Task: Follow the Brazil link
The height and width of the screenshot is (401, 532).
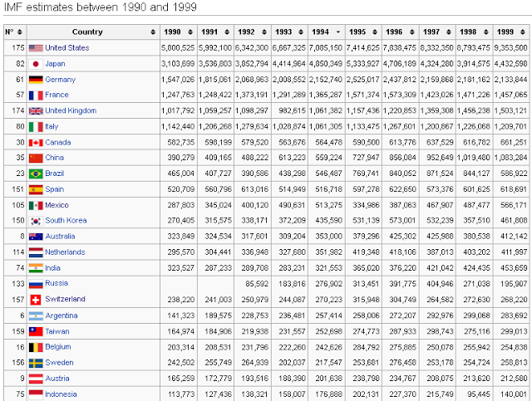Action: click(x=55, y=174)
